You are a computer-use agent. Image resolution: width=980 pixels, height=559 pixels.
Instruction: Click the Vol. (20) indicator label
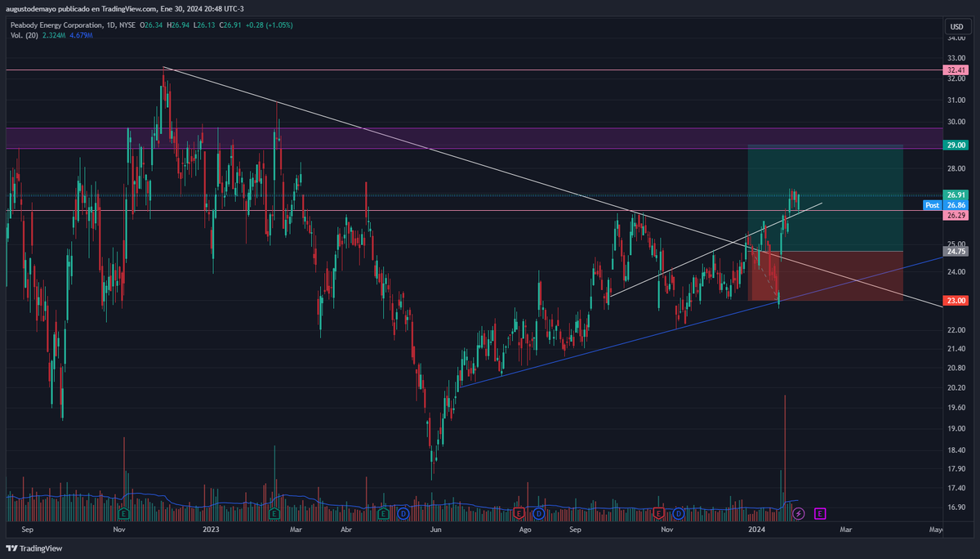[x=23, y=35]
